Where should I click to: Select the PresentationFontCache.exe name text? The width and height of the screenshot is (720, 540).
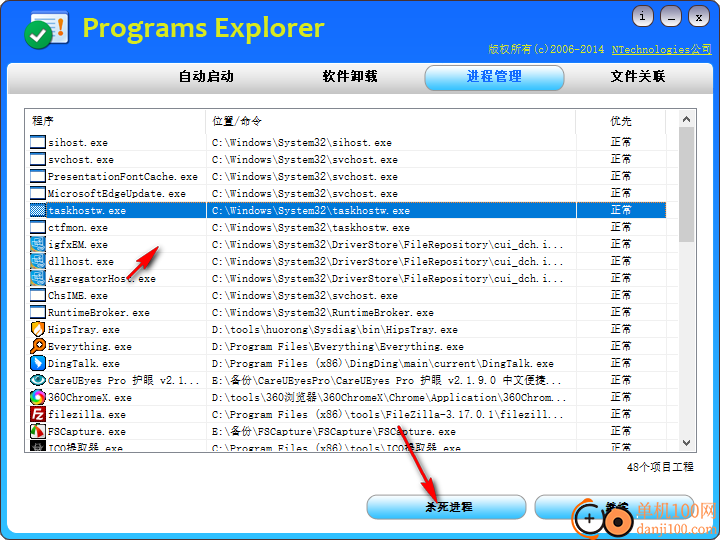point(123,176)
